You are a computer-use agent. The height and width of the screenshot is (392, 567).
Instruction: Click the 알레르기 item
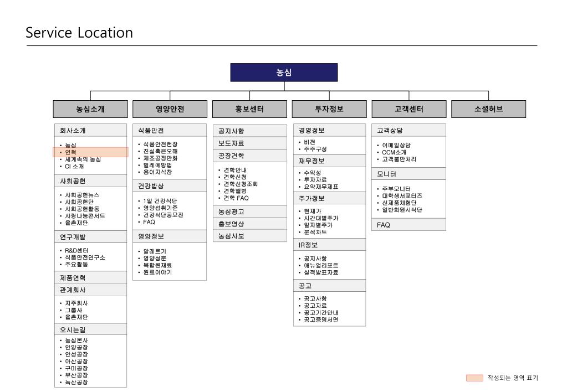pyautogui.click(x=155, y=251)
